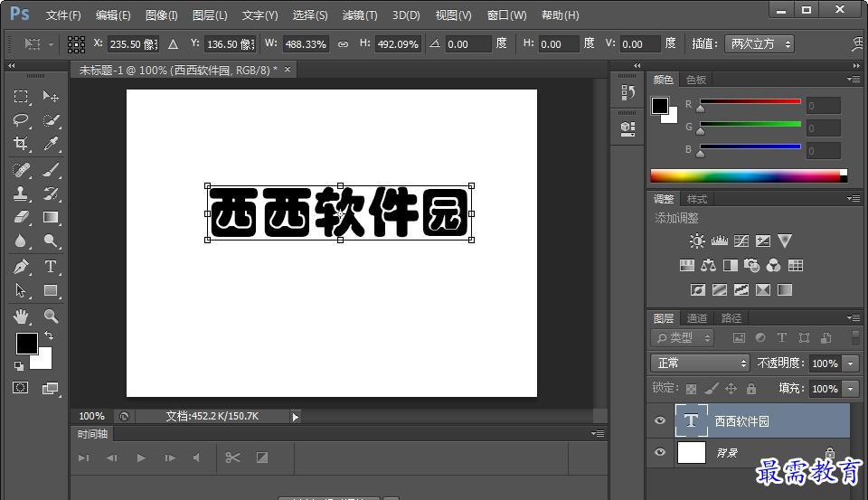Image resolution: width=868 pixels, height=500 pixels.
Task: Select the Path Selection tool
Action: tap(21, 290)
